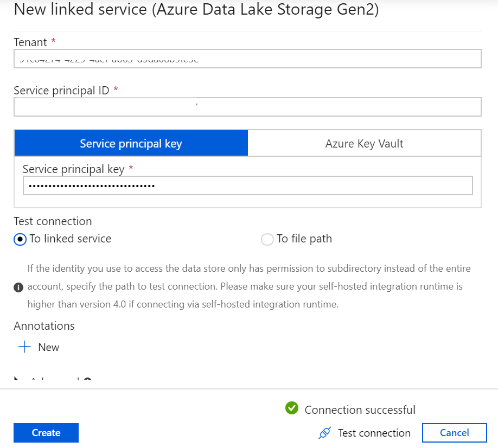
Task: Click the Test connection button text
Action: (374, 433)
